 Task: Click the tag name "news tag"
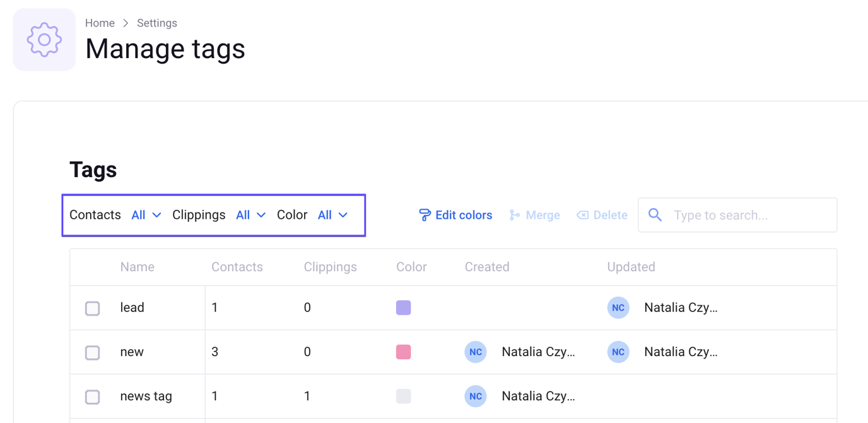click(146, 396)
